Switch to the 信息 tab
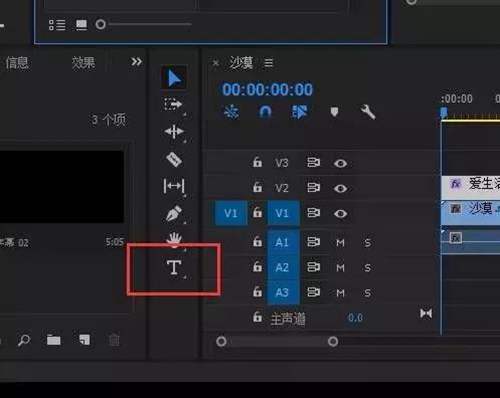This screenshot has height=398, width=500. tap(17, 63)
